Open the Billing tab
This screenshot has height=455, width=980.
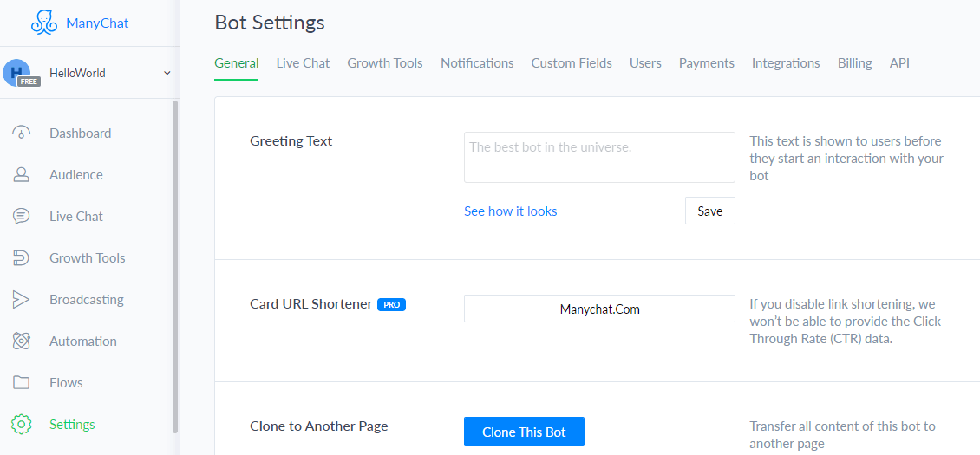(855, 63)
